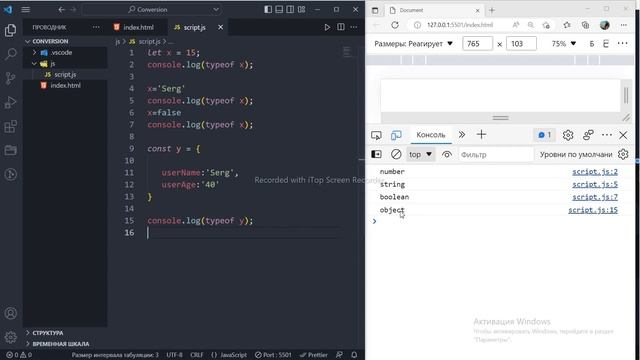The width and height of the screenshot is (640, 360).
Task: Reload the browser page
Action: click(395, 25)
